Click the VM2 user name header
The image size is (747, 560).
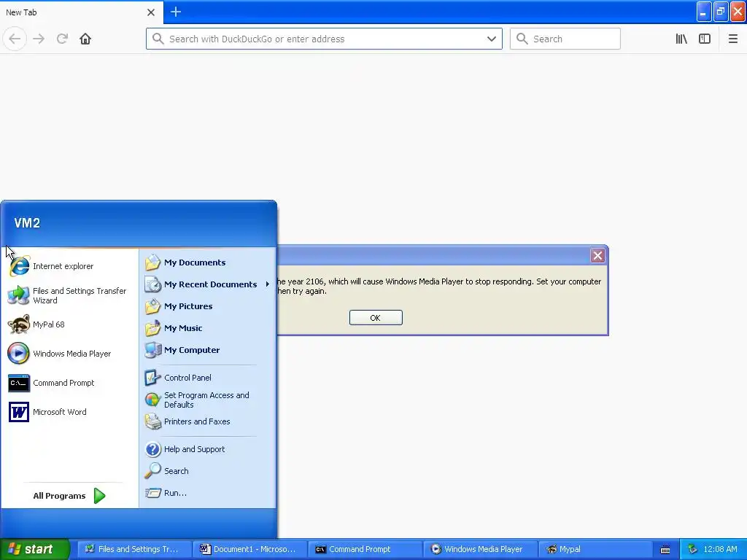click(27, 223)
